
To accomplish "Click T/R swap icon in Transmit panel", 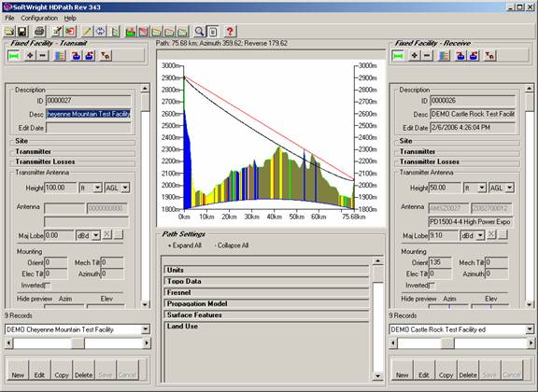I will click(x=106, y=56).
